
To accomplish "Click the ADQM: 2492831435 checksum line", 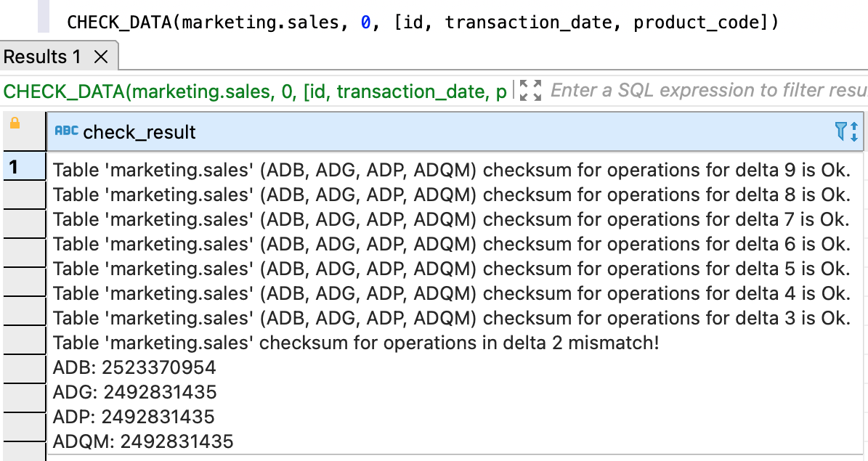I will 143,441.
